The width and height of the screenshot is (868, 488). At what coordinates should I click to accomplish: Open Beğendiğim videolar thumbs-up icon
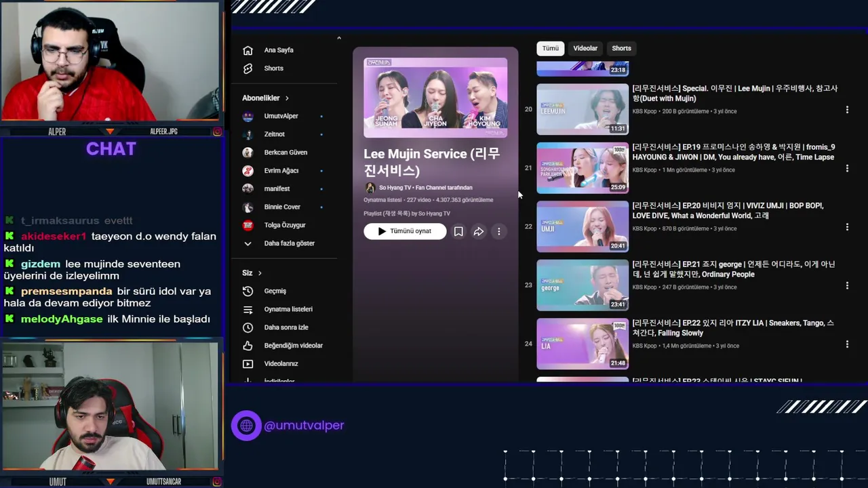248,346
